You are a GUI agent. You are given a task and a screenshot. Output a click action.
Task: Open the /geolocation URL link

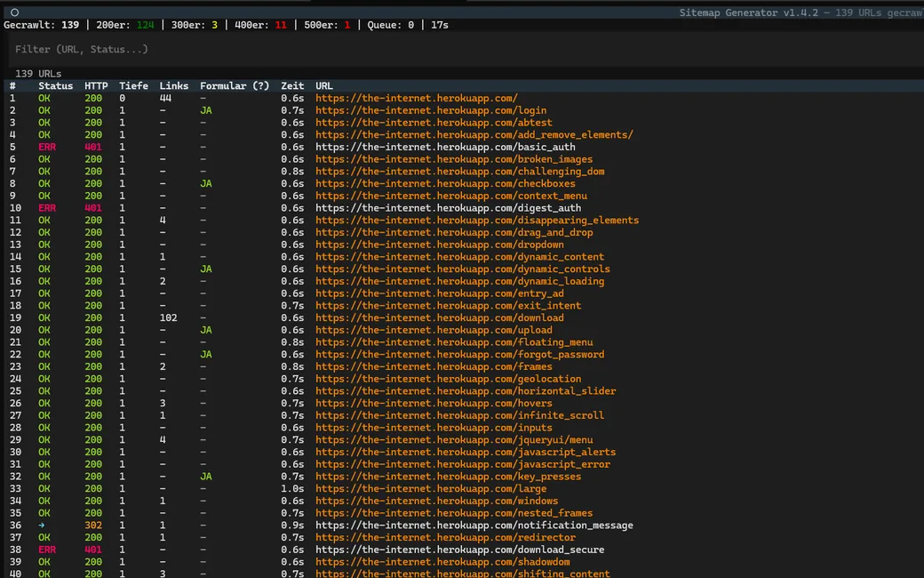coord(449,379)
